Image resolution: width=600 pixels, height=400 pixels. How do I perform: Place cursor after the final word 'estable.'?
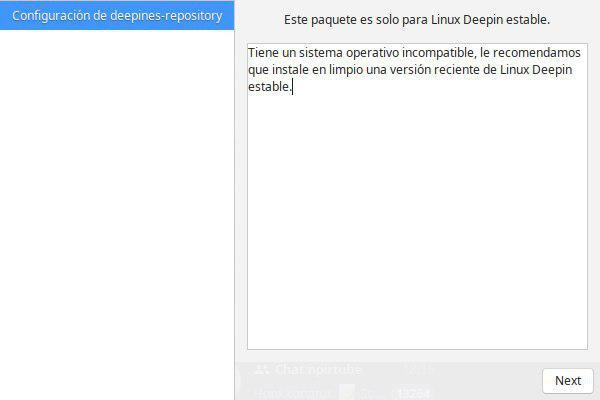pos(292,87)
